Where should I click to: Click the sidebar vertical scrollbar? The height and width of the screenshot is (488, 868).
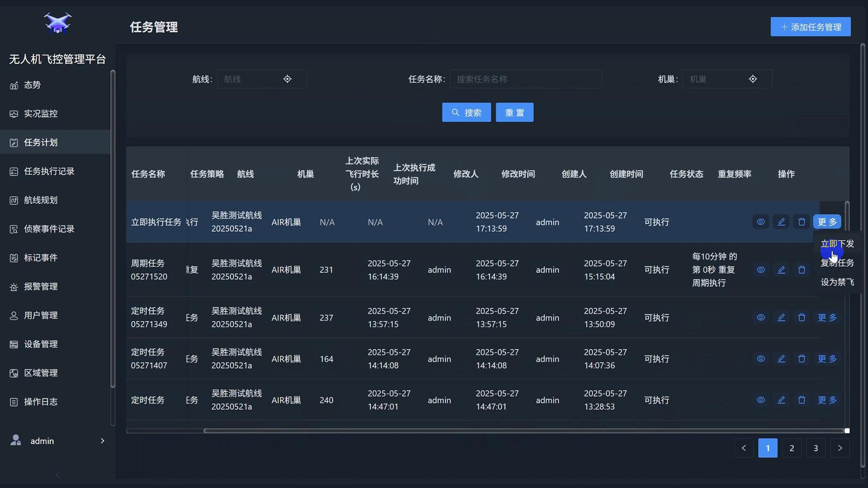(x=113, y=229)
